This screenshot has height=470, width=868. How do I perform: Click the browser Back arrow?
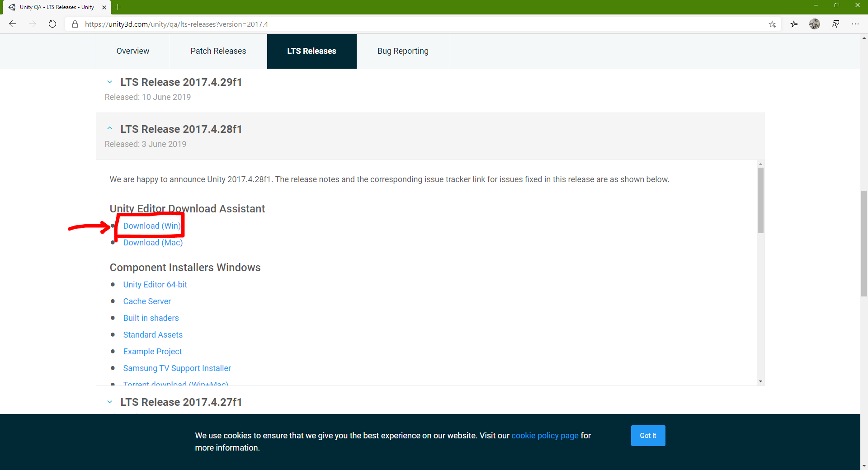point(13,24)
